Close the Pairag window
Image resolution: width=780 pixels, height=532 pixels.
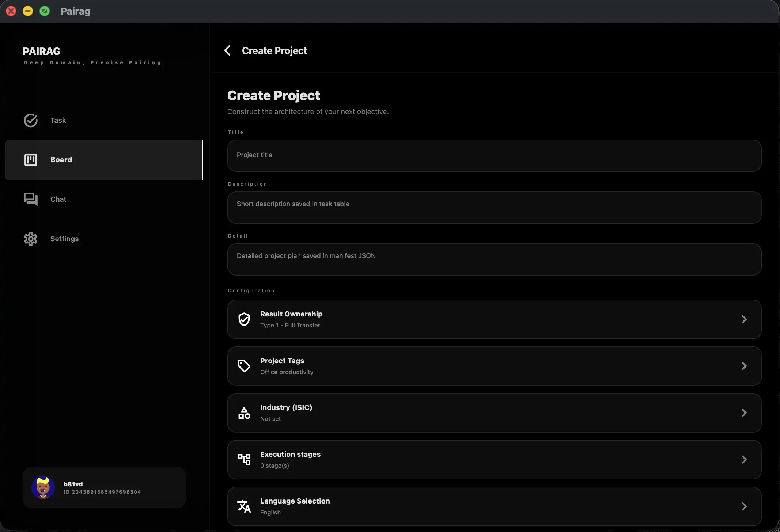click(x=11, y=11)
